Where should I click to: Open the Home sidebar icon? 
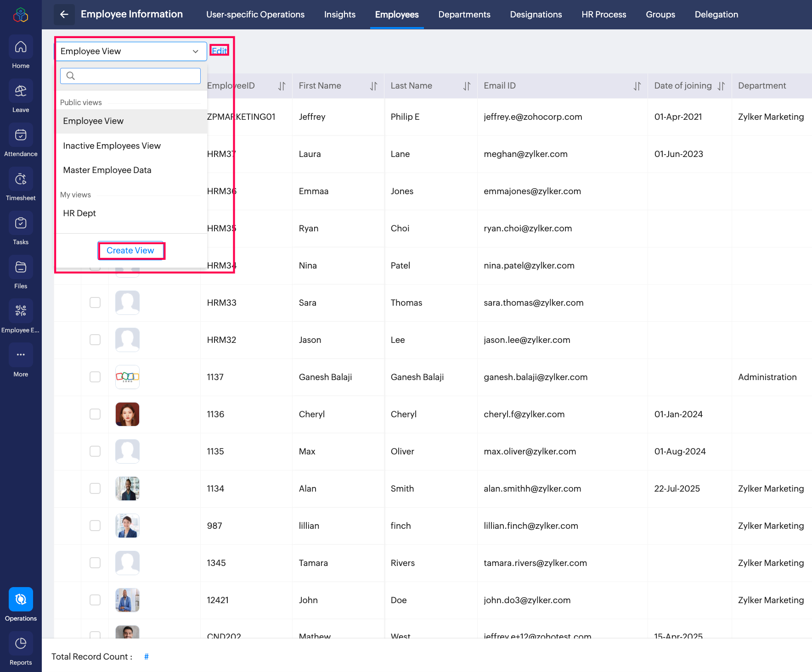(x=21, y=47)
